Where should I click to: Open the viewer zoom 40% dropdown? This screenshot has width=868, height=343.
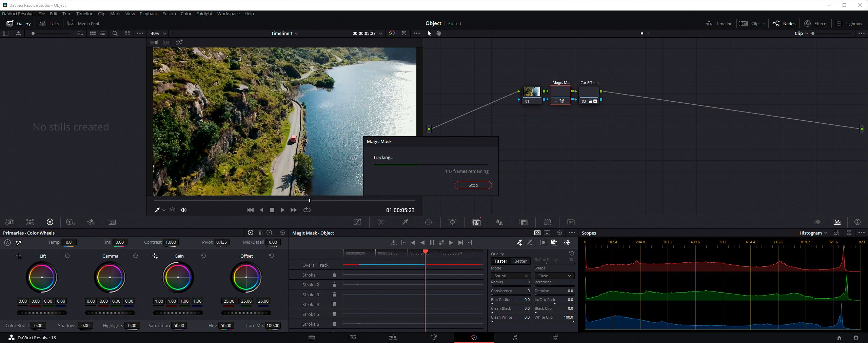tap(158, 33)
